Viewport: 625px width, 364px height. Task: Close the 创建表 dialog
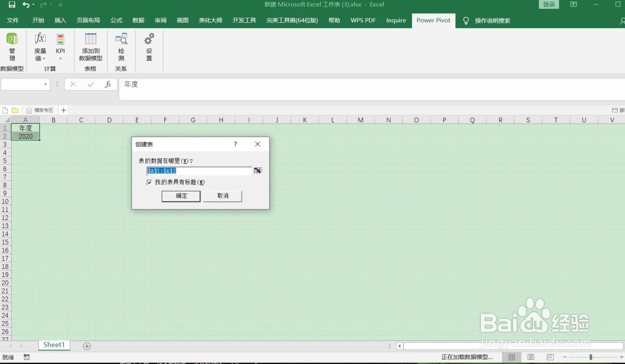pos(257,144)
